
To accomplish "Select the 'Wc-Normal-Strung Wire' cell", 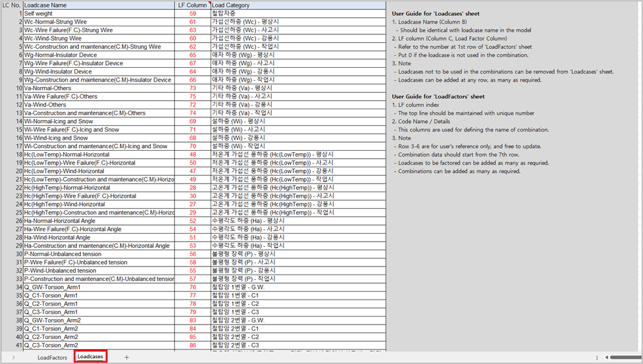I will (55, 22).
